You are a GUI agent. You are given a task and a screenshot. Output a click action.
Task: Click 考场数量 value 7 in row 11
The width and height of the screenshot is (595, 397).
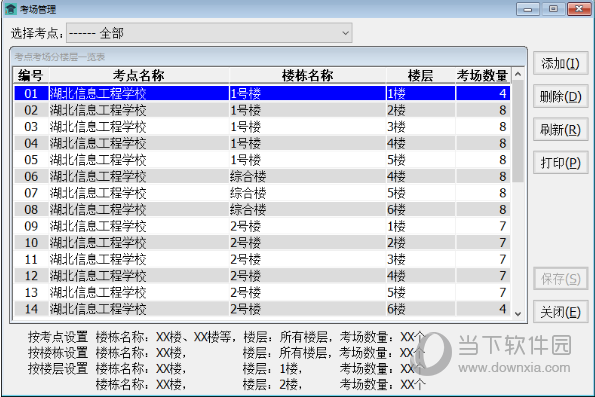coord(483,259)
